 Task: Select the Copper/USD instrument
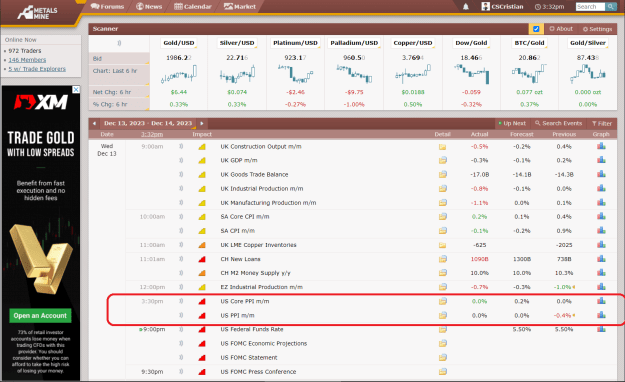(413, 43)
